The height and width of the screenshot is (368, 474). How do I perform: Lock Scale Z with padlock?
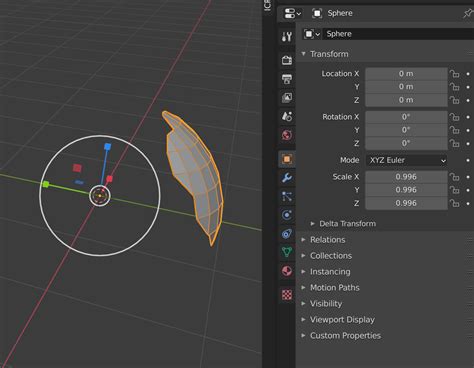pyautogui.click(x=454, y=203)
